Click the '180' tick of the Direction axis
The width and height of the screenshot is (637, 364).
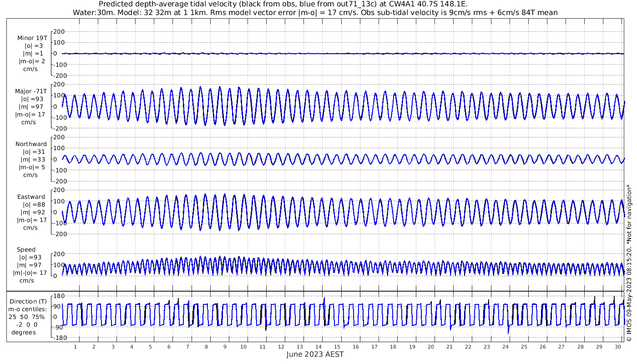coord(58,297)
